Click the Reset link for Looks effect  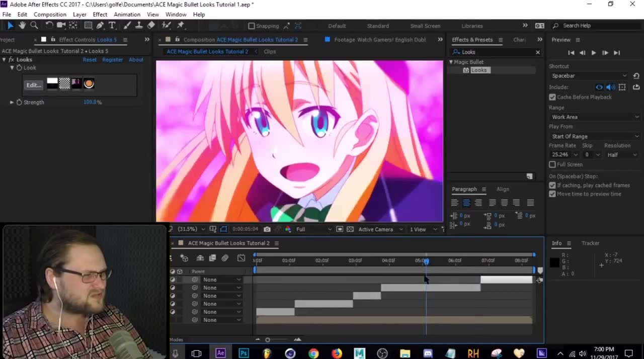coord(90,59)
